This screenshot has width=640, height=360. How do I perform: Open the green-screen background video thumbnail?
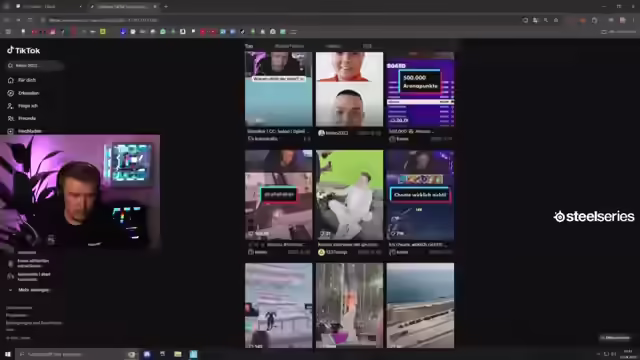click(349, 195)
